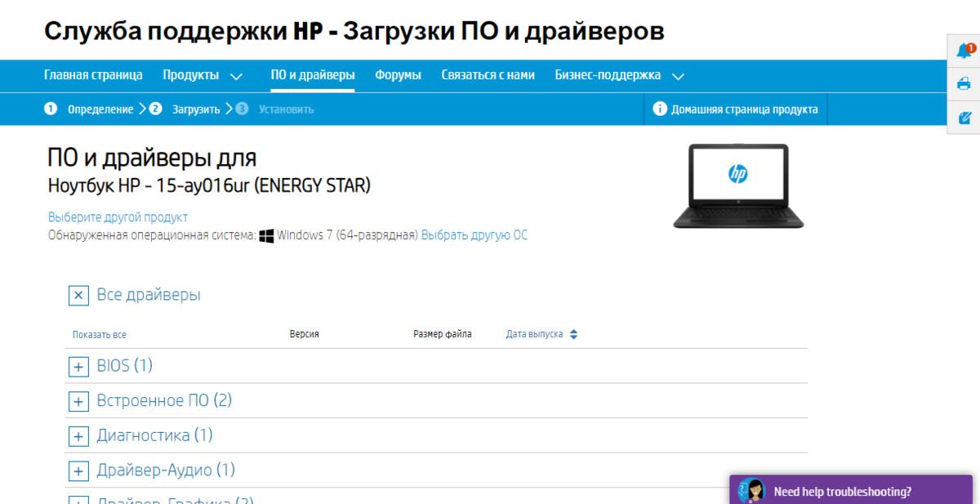Select the ПО и драйверы tab

coord(313,75)
